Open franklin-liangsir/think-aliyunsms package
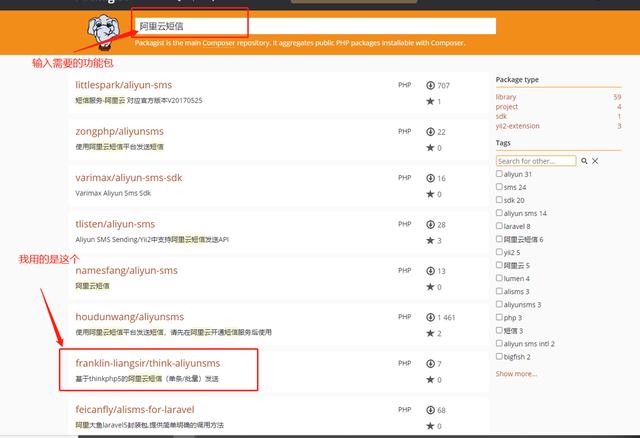This screenshot has width=640, height=438. coord(147,363)
